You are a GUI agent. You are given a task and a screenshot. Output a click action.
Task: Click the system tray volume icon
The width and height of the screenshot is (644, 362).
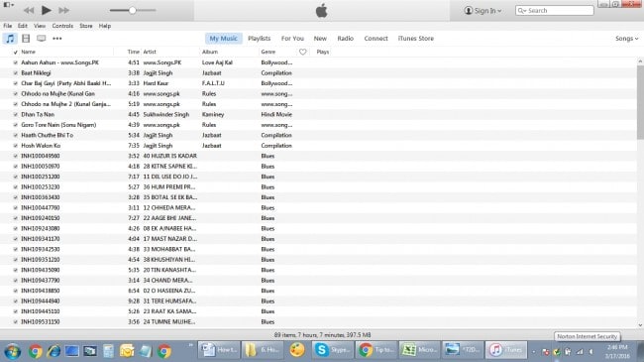point(591,352)
